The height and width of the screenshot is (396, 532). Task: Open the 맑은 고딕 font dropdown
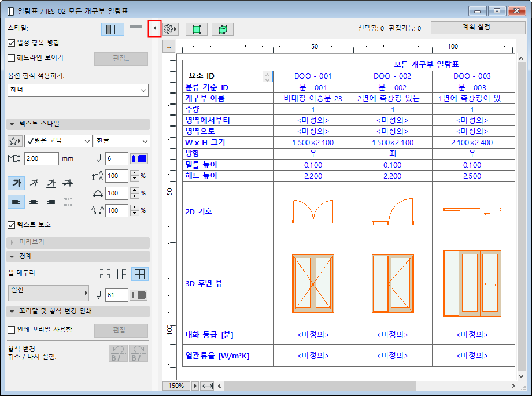pyautogui.click(x=58, y=141)
